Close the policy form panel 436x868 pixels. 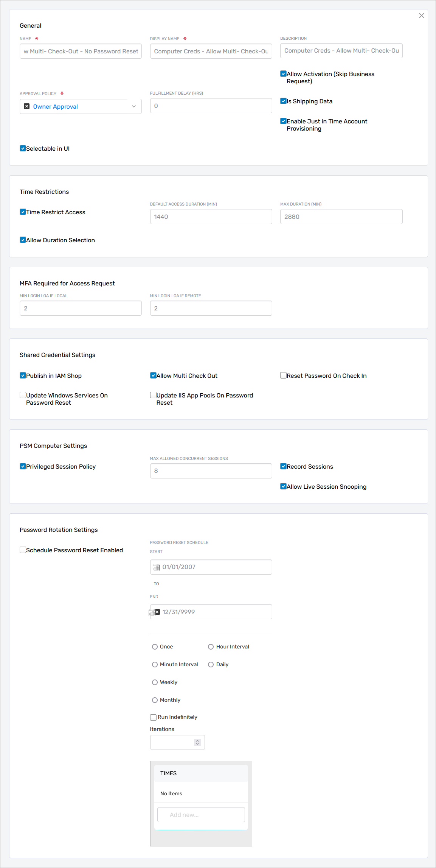click(x=421, y=16)
